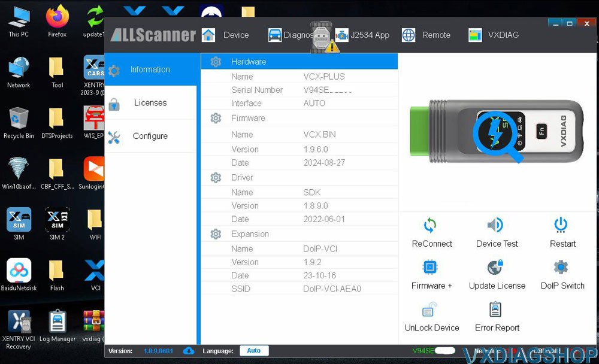Viewport: 599px width, 364px height.
Task: Click the SSID value DoIP-VCI-AEA0
Action: coord(332,289)
